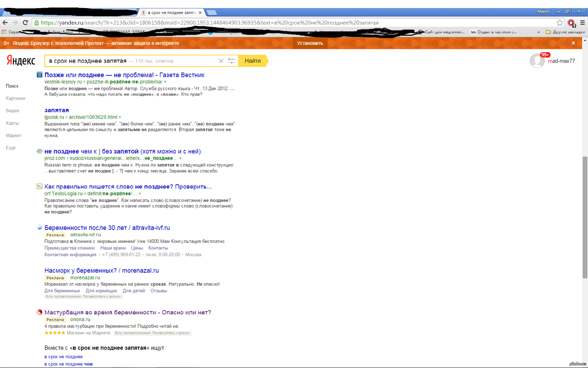Click the Yandex logo
The height and width of the screenshot is (368, 588).
21,61
